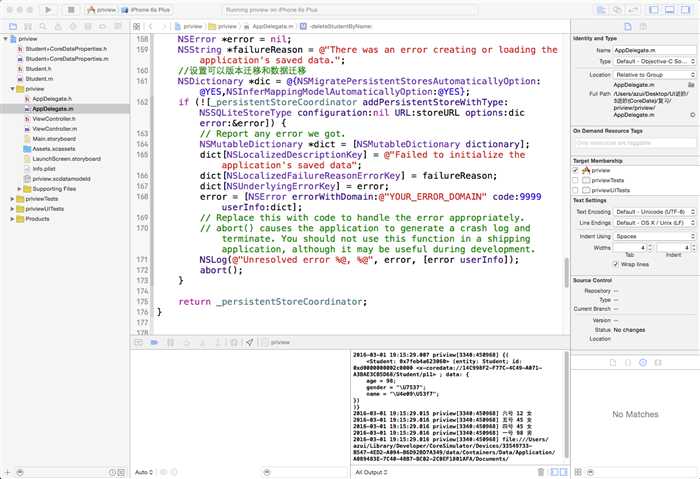700x479 pixels.
Task: Open Location Relative to Group dropdown
Action: (654, 75)
